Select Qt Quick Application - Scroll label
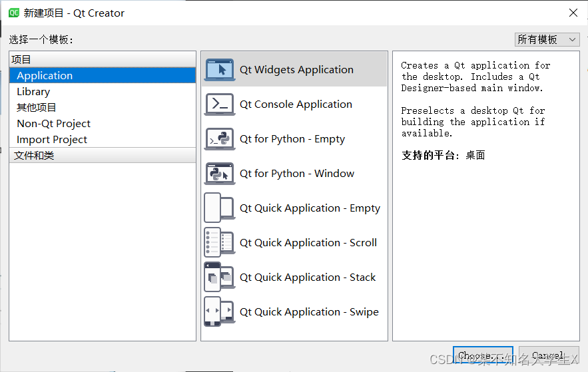The height and width of the screenshot is (372, 588). click(308, 242)
